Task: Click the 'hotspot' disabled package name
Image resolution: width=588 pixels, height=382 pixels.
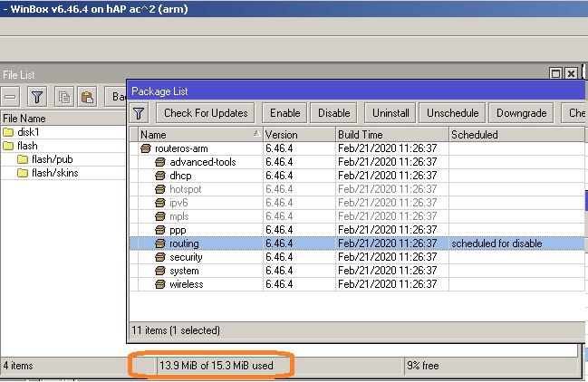Action: [185, 189]
